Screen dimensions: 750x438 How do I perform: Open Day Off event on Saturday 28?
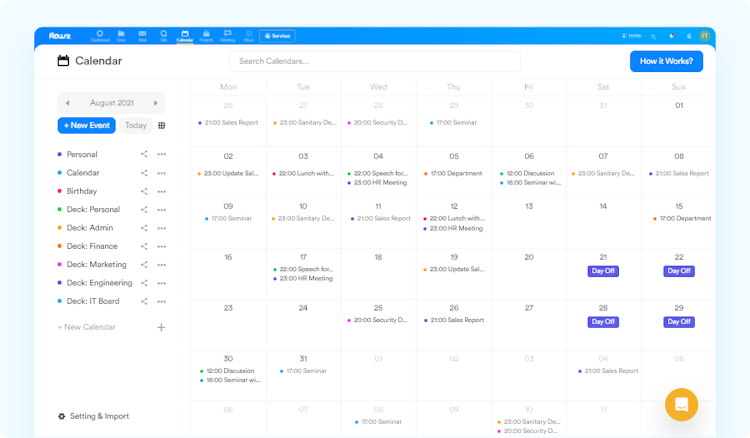(x=603, y=322)
